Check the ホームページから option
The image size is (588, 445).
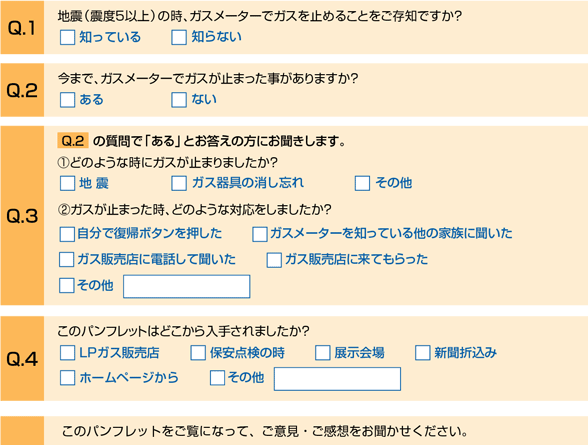pyautogui.click(x=68, y=378)
